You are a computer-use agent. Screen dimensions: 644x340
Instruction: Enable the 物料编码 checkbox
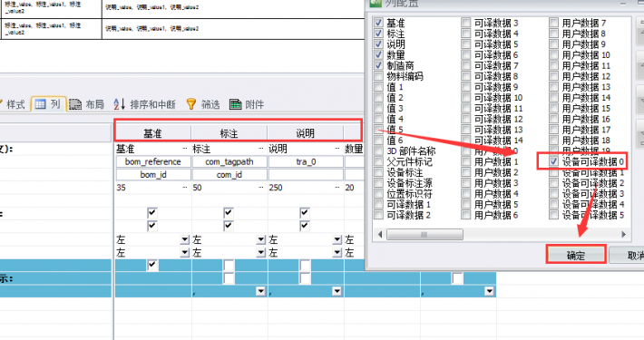(x=378, y=76)
